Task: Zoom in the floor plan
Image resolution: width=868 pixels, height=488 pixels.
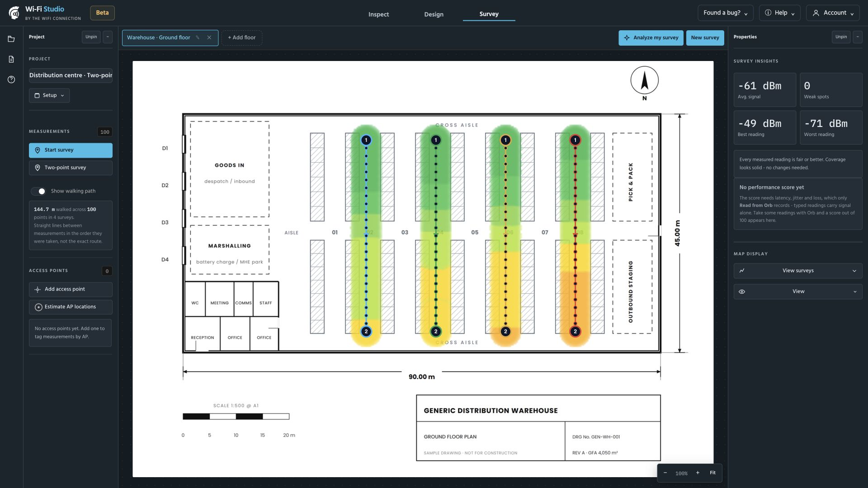Action: tap(698, 473)
